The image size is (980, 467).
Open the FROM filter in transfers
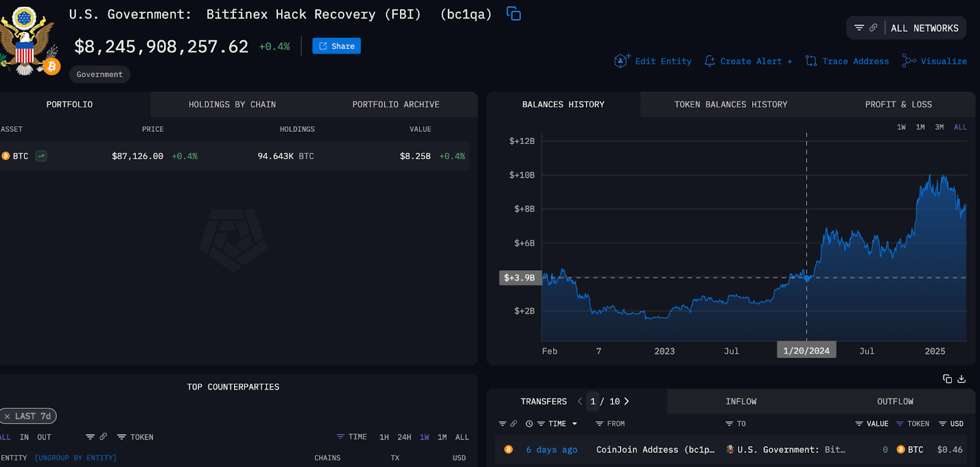click(610, 423)
